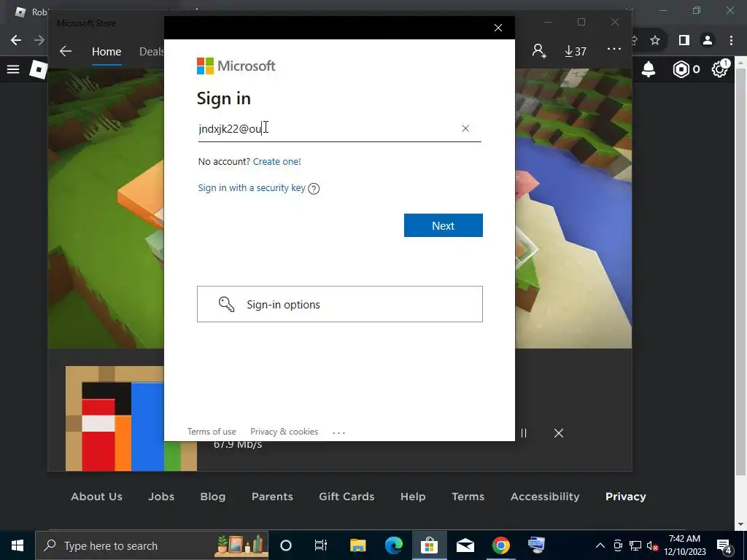Screen dimensions: 747x560
Task: Show hidden system tray icons
Action: (600, 545)
